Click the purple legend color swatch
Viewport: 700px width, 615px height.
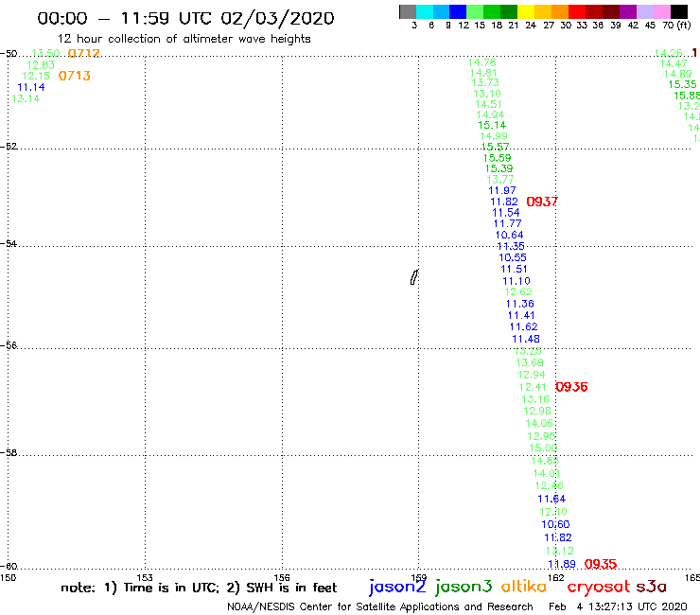coord(628,11)
